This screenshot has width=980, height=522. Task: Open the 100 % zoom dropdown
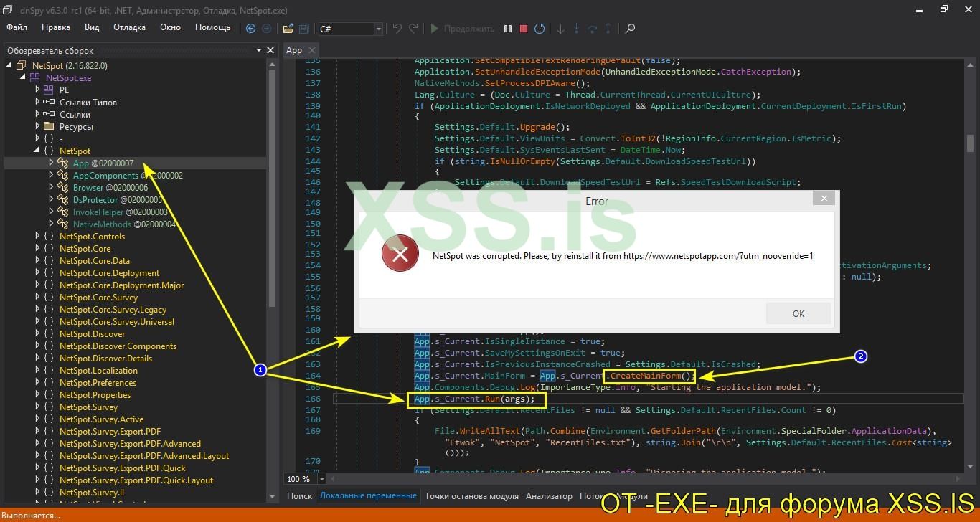click(321, 479)
